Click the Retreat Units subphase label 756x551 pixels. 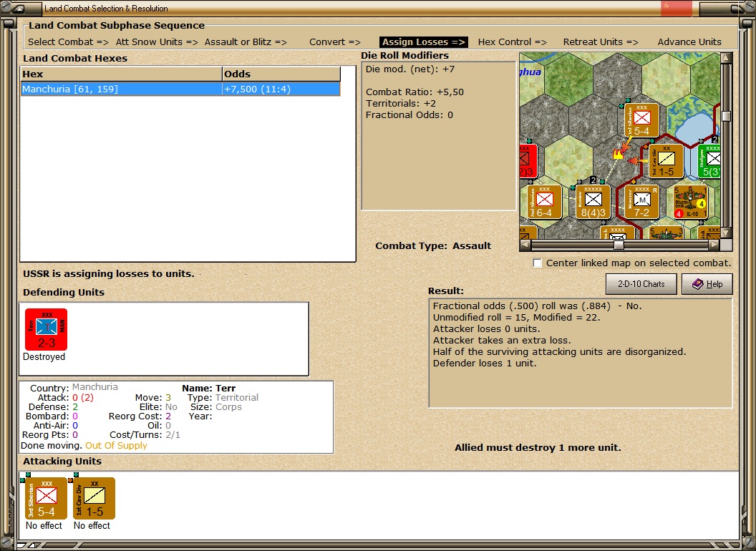tap(601, 42)
